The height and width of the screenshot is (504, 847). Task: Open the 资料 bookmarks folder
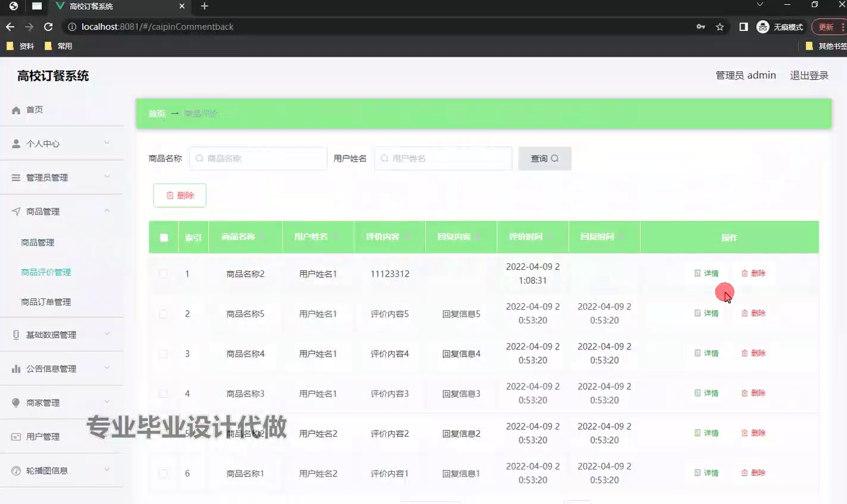[20, 46]
